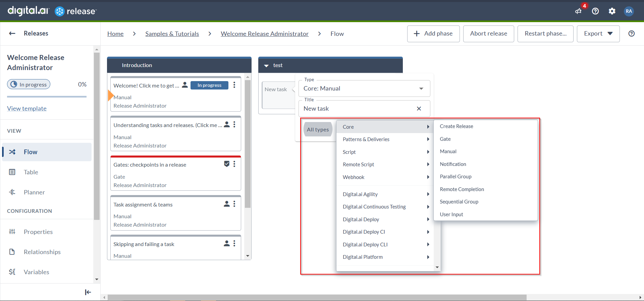Viewport: 644px width, 301px height.
Task: Go back using the Releases arrow
Action: (x=12, y=33)
